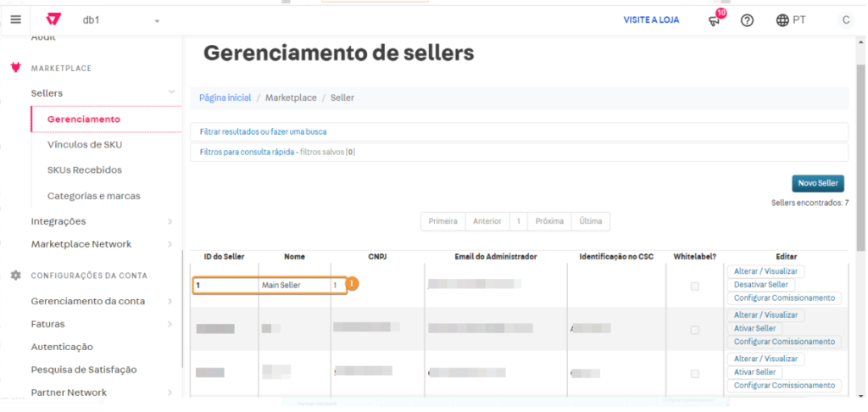Toggle the second row Whitelabel checkbox
This screenshot has height=412, width=868.
click(x=695, y=330)
